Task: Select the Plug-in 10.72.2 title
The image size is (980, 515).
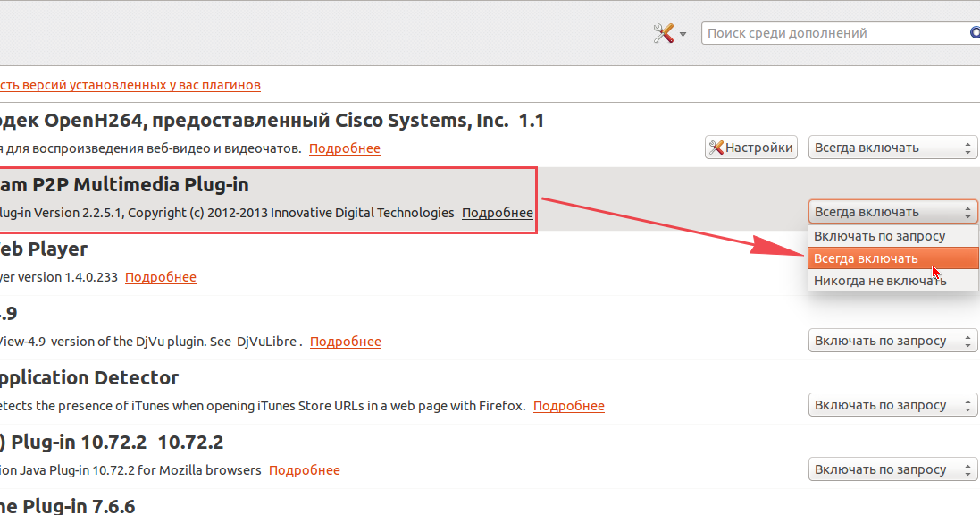Action: click(112, 443)
